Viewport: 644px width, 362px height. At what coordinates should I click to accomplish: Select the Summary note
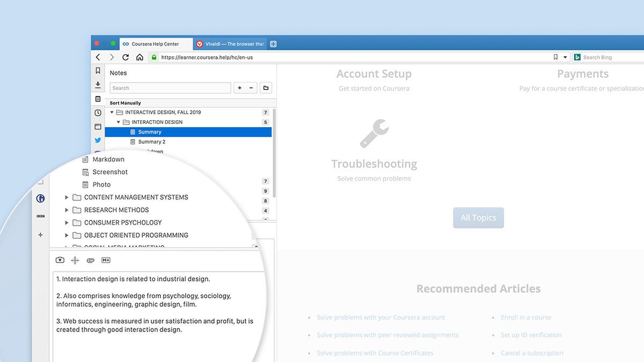point(188,132)
